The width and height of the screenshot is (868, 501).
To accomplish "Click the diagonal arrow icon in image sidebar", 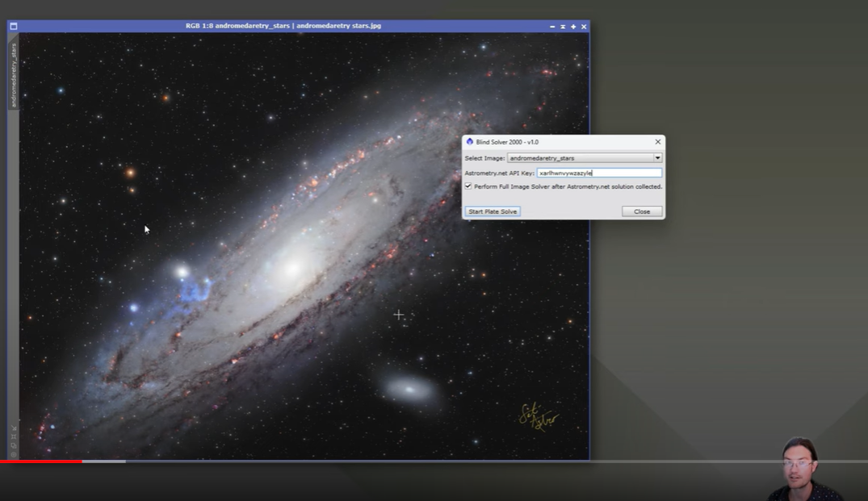I will [x=14, y=428].
